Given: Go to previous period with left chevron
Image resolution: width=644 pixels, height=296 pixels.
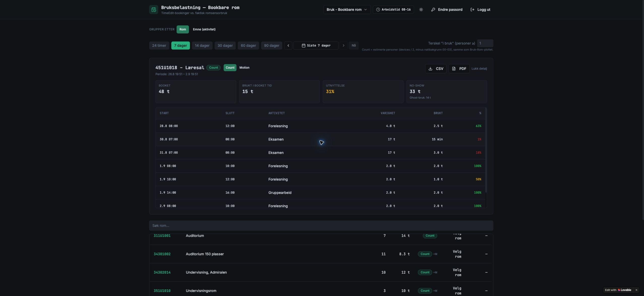Looking at the screenshot, I should (288, 46).
